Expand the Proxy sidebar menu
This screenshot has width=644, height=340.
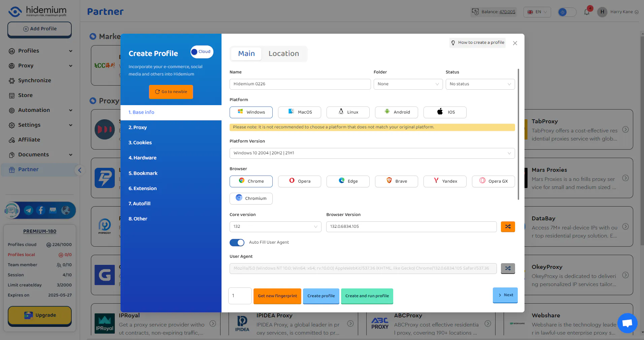(40, 66)
